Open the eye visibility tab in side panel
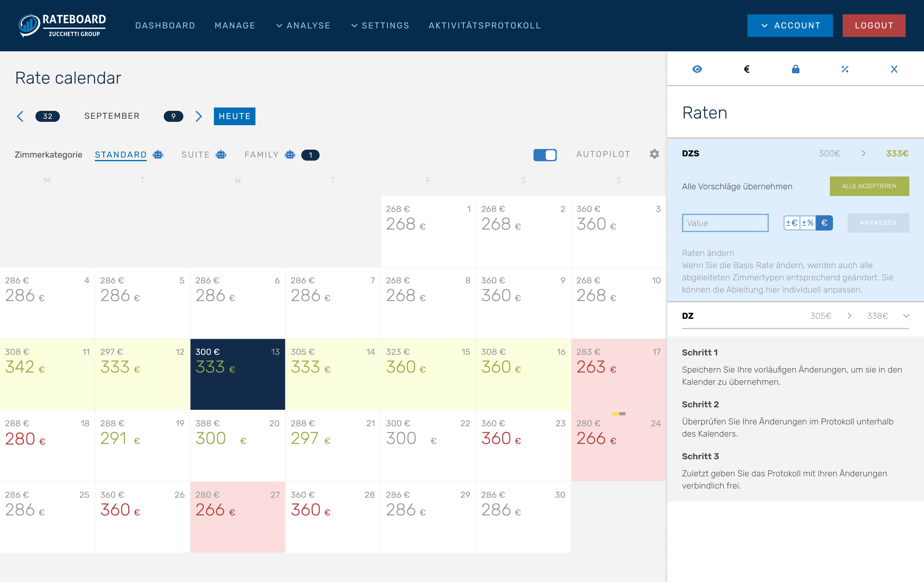Image resolution: width=924 pixels, height=582 pixels. pos(697,69)
